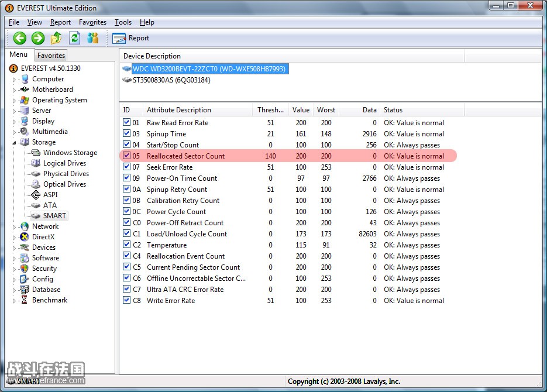Click the Refresh toolbar icon
The height and width of the screenshot is (392, 547).
pyautogui.click(x=74, y=38)
